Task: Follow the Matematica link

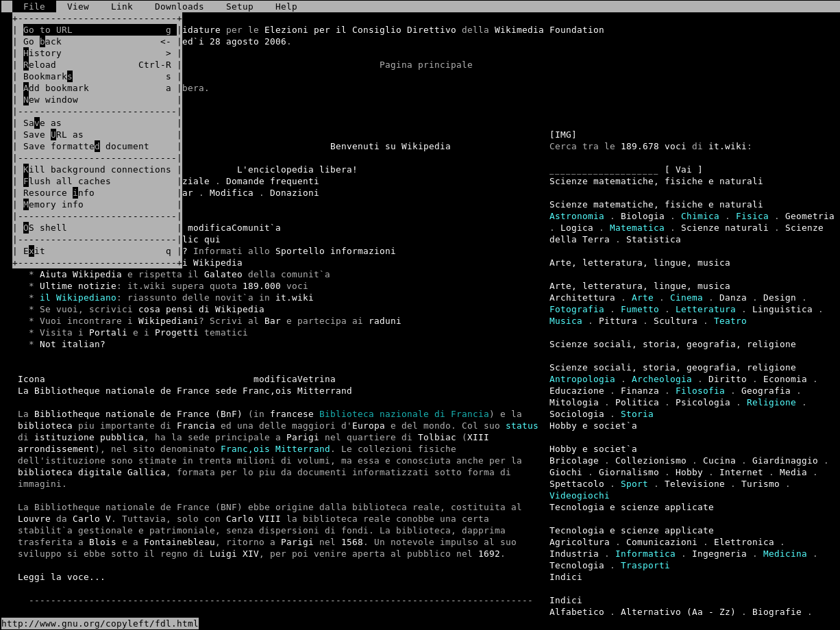Action: click(x=637, y=228)
